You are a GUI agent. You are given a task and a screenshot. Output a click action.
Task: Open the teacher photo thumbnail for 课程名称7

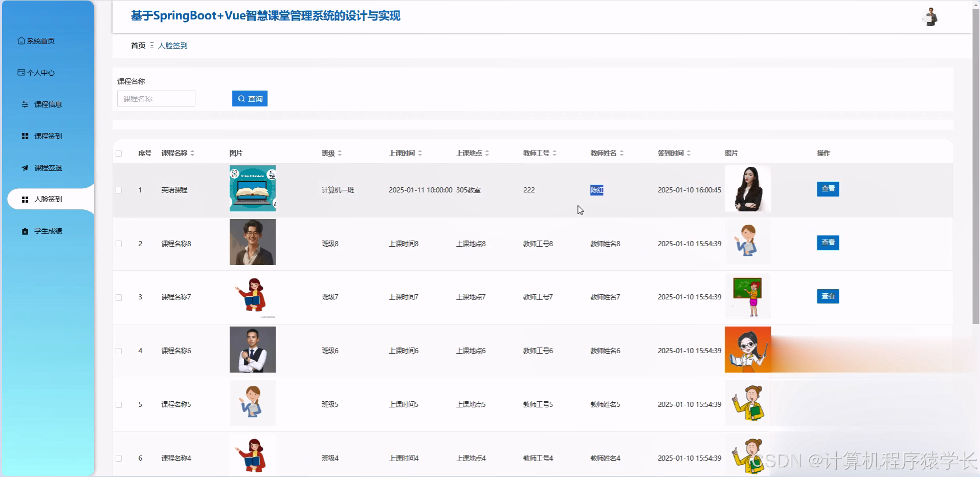[x=748, y=296]
